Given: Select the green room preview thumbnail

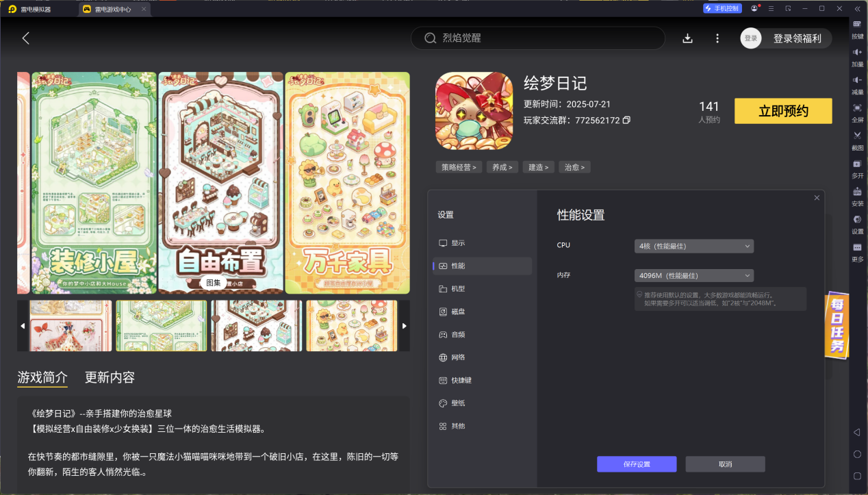Looking at the screenshot, I should click(162, 326).
